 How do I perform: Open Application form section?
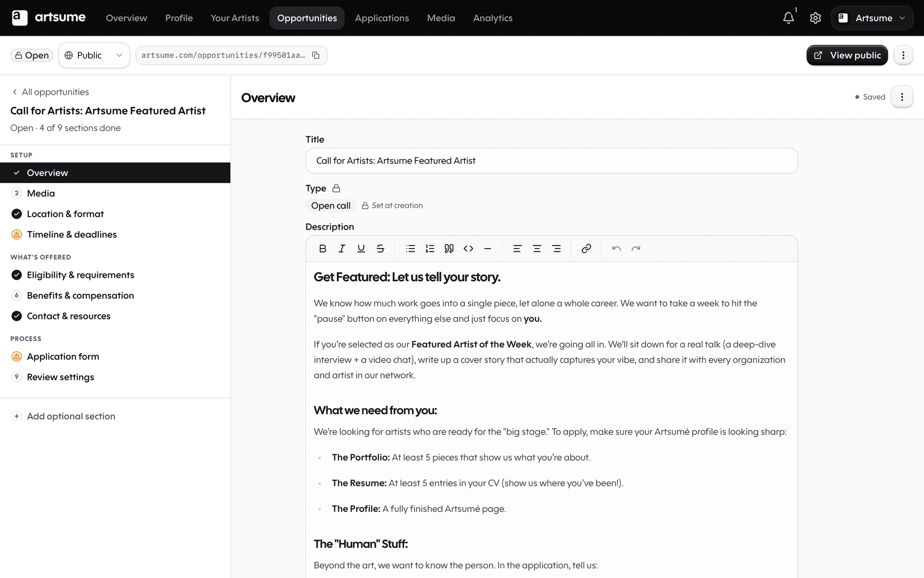[115, 356]
